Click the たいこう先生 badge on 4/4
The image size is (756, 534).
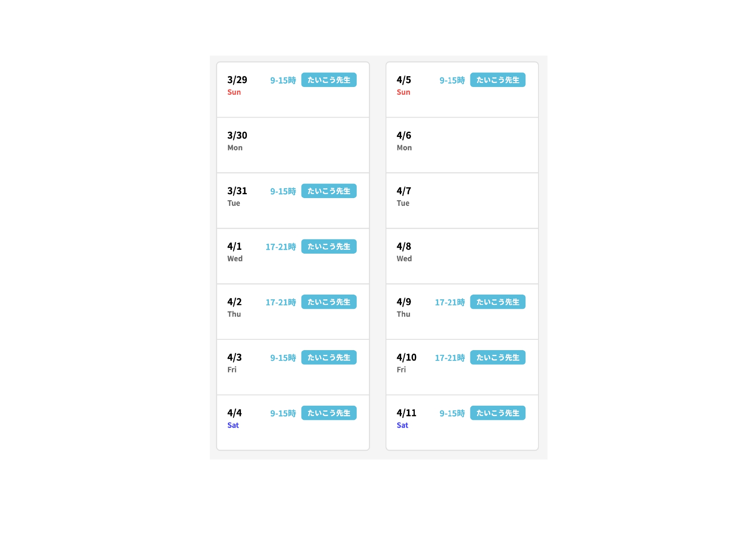coord(329,413)
